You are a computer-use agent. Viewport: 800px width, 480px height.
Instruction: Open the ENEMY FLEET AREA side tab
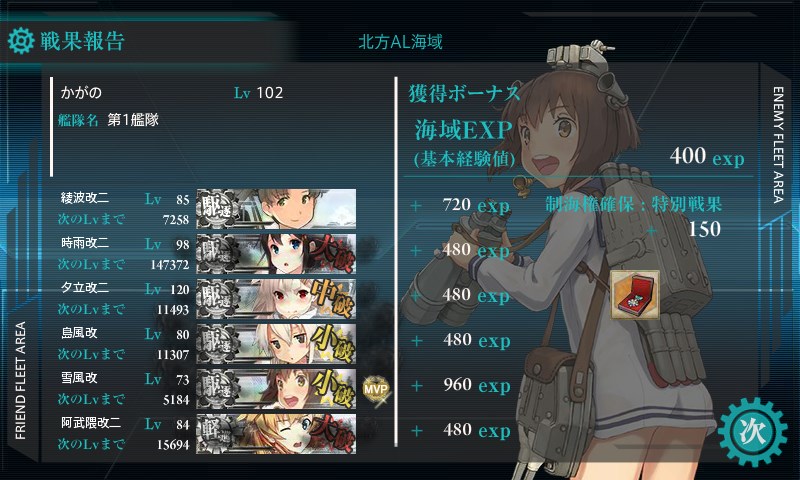pos(778,145)
